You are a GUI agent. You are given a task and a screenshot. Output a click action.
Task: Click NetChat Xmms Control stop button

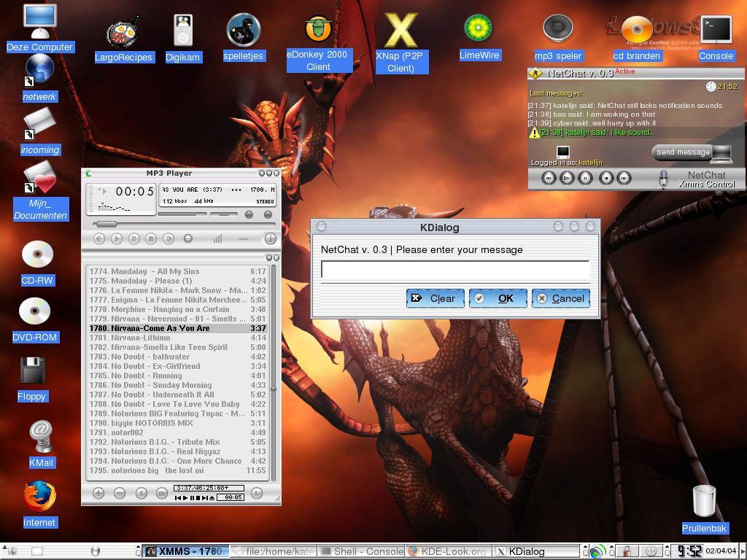[x=606, y=178]
